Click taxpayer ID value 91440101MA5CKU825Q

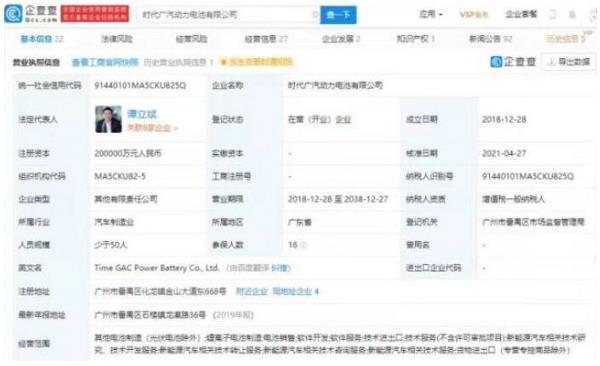[528, 176]
